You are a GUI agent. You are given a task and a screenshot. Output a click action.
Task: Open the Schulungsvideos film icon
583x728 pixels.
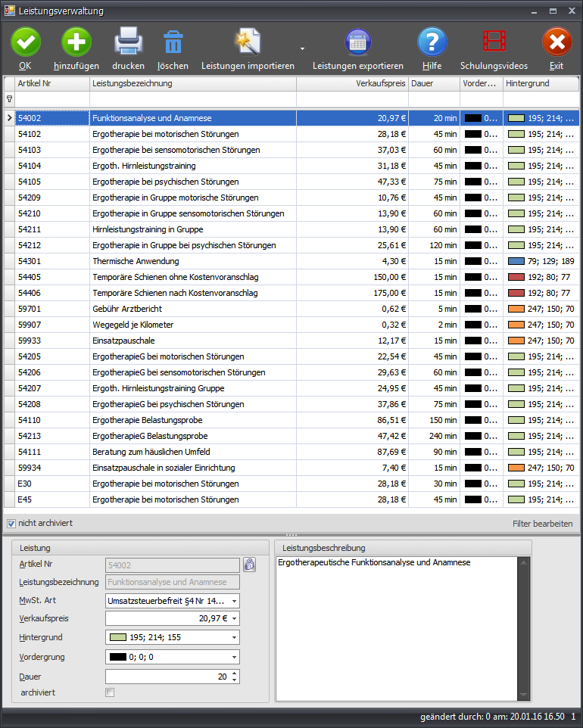(x=494, y=42)
